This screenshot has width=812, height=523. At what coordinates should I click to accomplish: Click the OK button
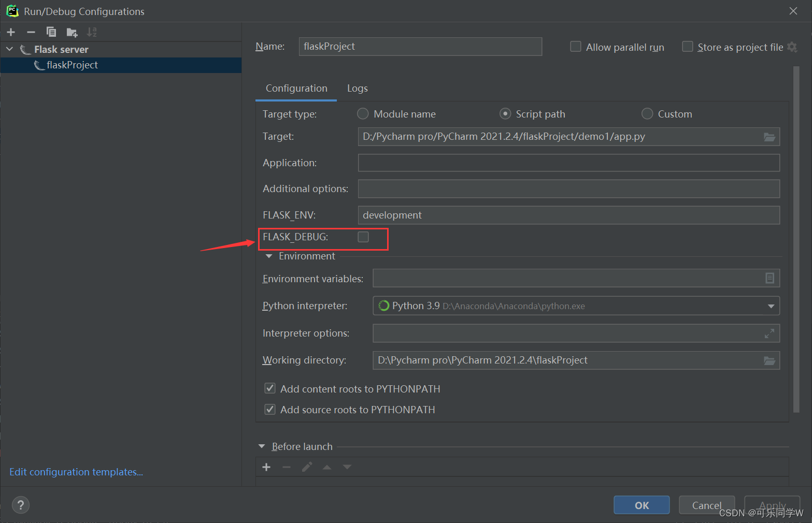pos(642,505)
